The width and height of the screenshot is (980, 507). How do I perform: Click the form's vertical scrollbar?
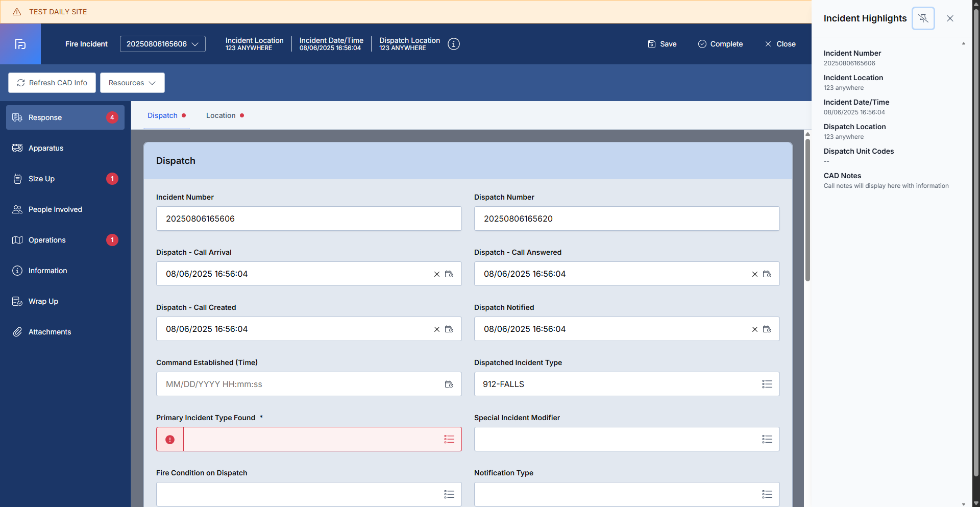(807, 209)
